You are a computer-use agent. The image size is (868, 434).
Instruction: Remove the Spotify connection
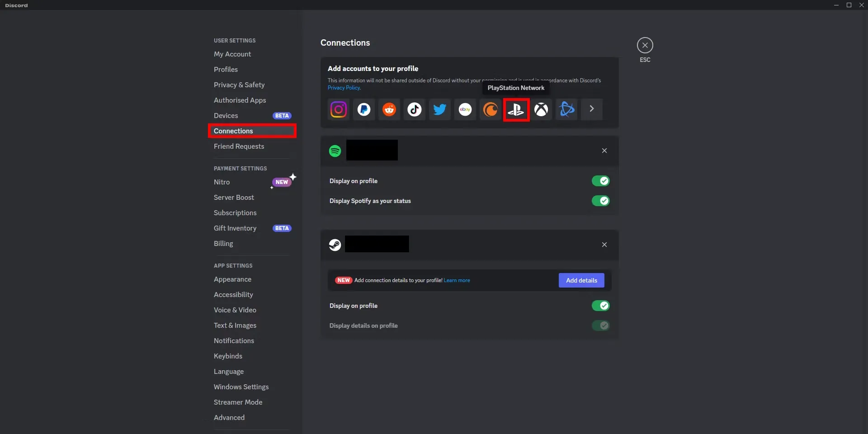coord(604,151)
